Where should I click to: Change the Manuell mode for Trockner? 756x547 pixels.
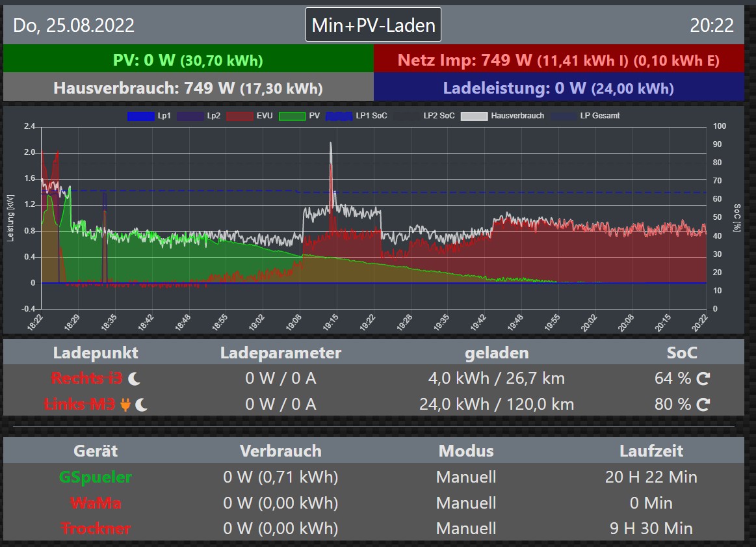pyautogui.click(x=465, y=529)
